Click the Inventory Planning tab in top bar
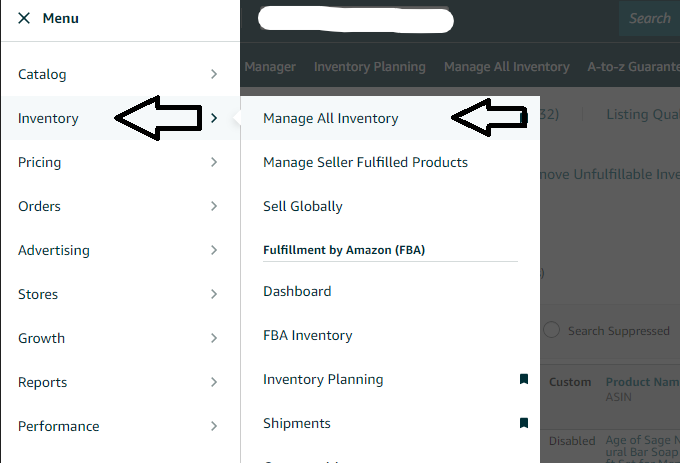Image resolution: width=680 pixels, height=463 pixels. coord(369,67)
